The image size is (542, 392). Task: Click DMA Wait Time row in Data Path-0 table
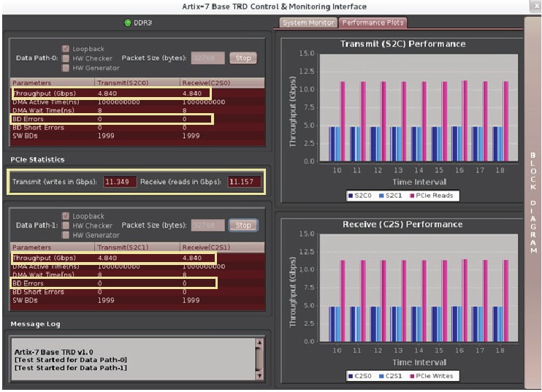coord(138,110)
